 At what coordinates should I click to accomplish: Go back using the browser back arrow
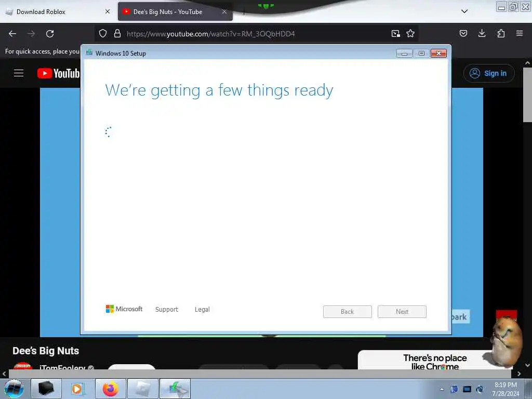(12, 34)
